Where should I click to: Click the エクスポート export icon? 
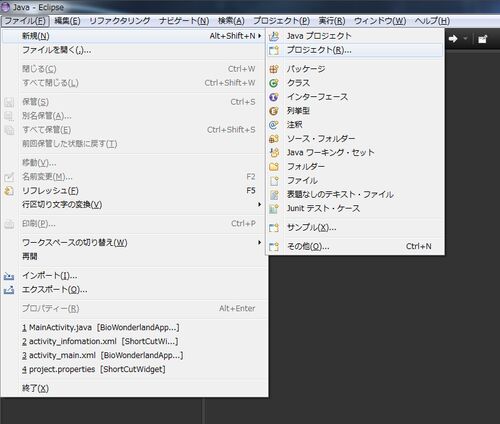[9, 290]
